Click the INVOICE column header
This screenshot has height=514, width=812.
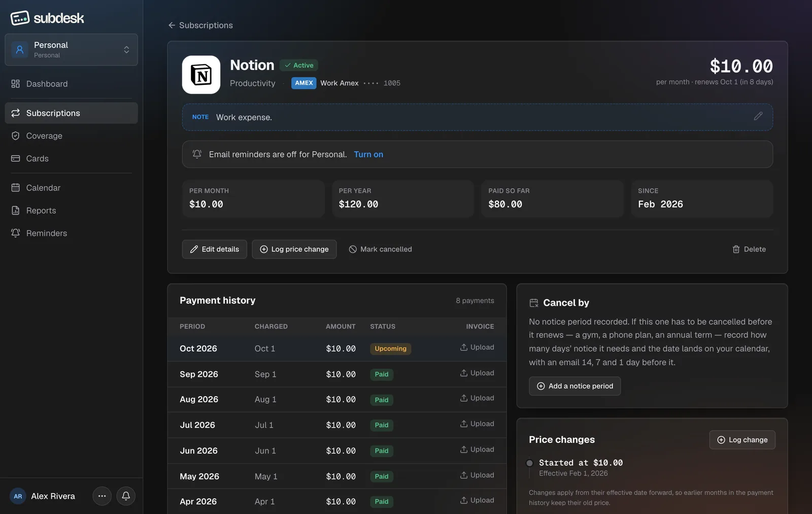tap(480, 327)
